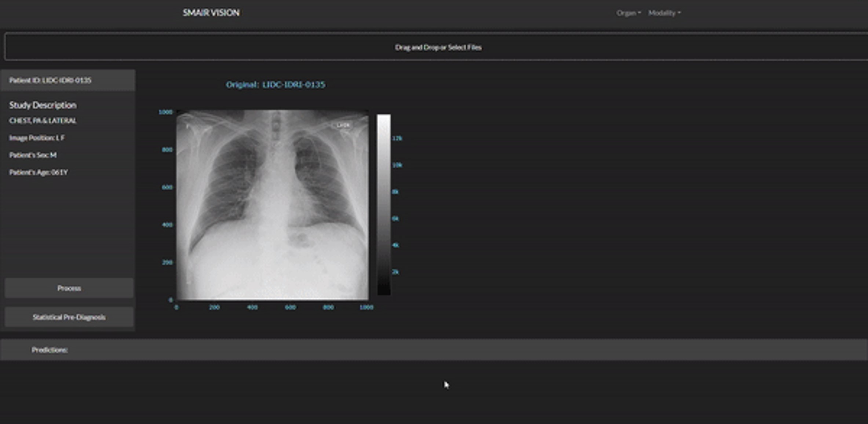The width and height of the screenshot is (868, 424).
Task: Click the Patient's Sex field
Action: (x=33, y=155)
